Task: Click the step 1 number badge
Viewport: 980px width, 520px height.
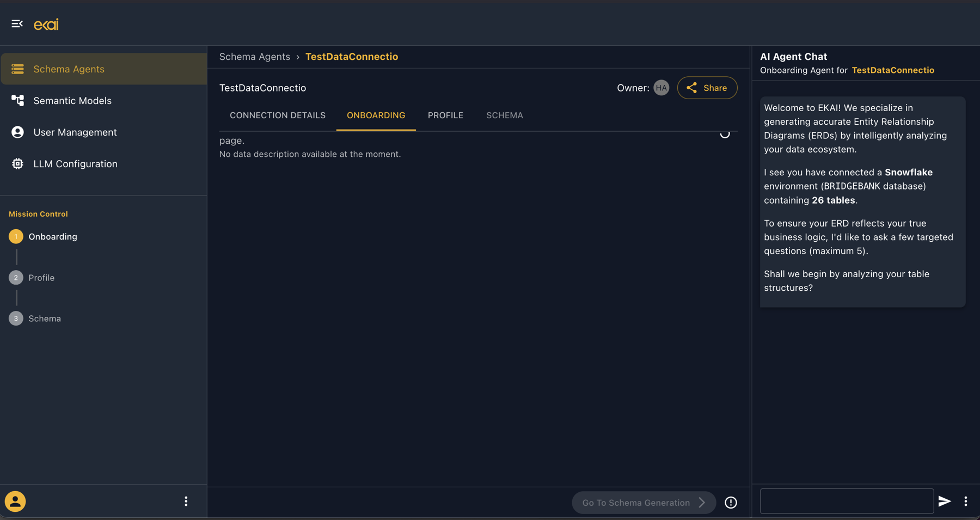Action: click(16, 236)
